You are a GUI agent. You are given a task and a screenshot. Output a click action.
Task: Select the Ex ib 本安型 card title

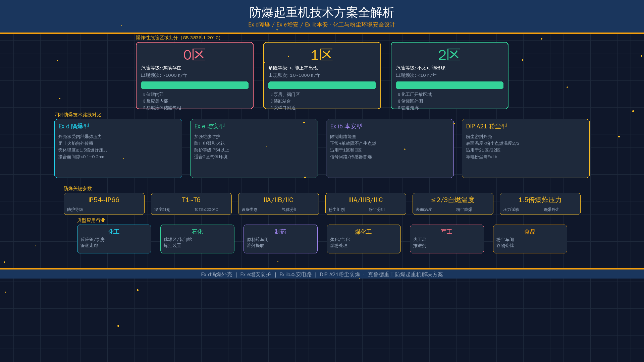pyautogui.click(x=346, y=126)
